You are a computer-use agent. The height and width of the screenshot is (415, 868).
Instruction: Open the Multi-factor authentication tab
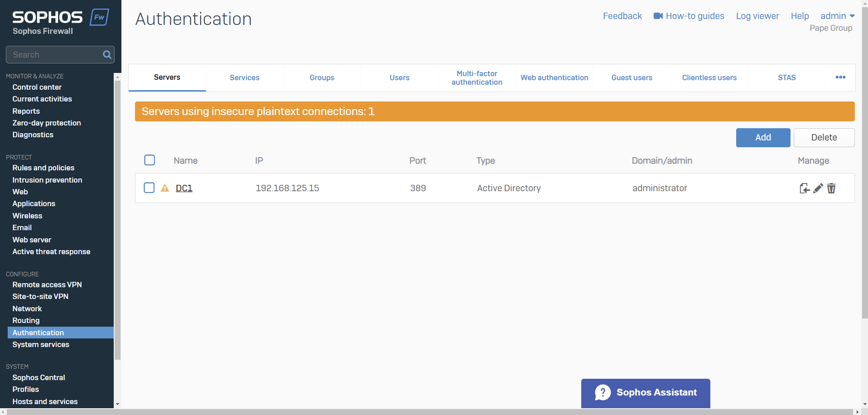pyautogui.click(x=477, y=77)
